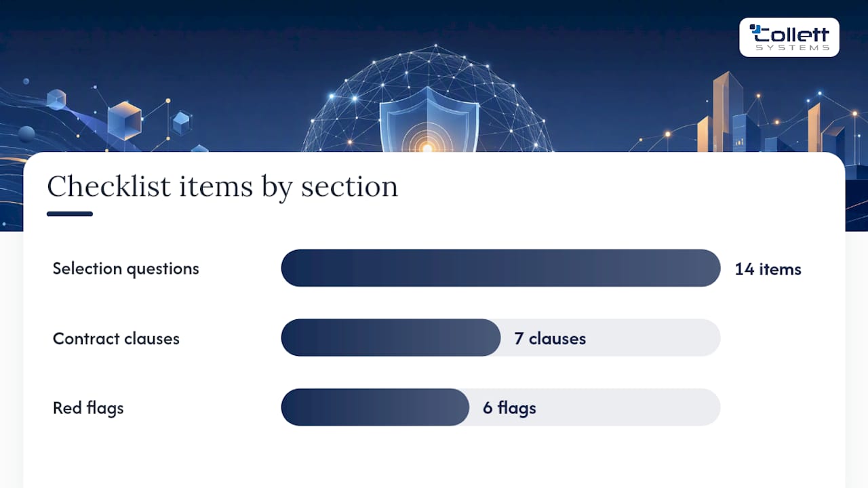Click the network dome above the shield
868x488 pixels.
click(x=428, y=98)
